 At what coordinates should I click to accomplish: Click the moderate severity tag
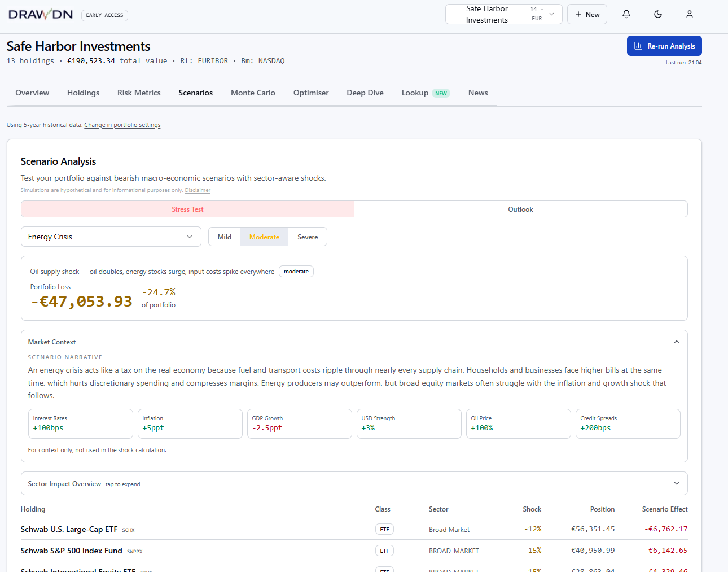(x=296, y=272)
